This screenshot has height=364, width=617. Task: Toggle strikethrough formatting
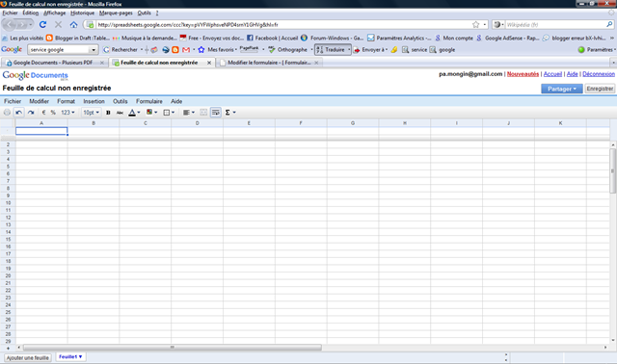120,113
